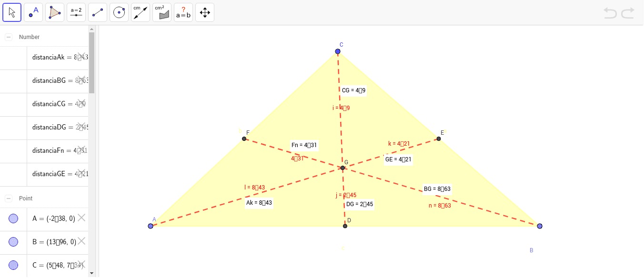Delete the distanciaFn row with its X
The width and height of the screenshot is (644, 278).
pyautogui.click(x=81, y=150)
